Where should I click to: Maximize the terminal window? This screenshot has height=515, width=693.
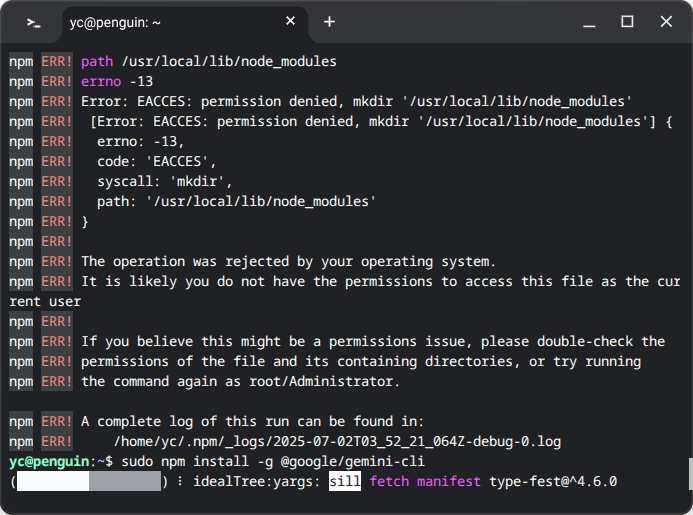[x=627, y=22]
